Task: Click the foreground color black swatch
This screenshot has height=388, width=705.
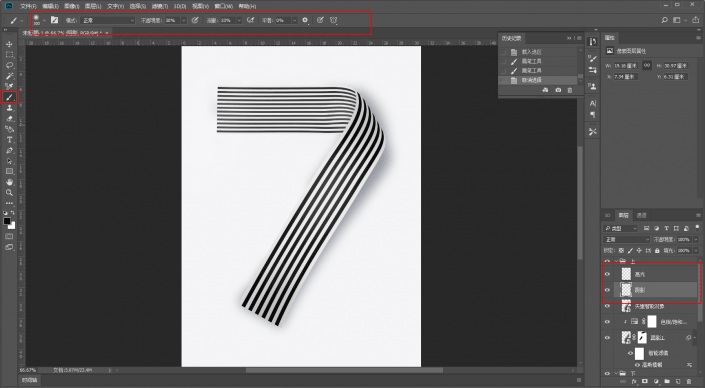Action: (7, 221)
